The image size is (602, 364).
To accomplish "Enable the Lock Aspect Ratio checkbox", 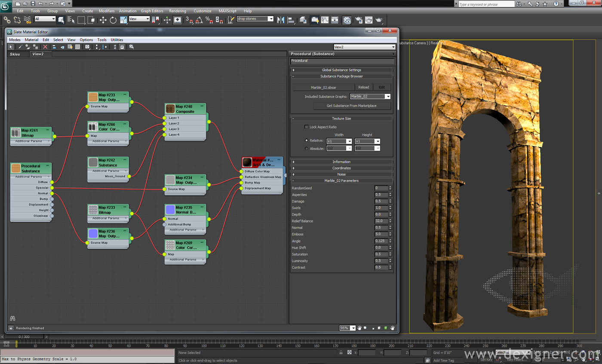I will 306,127.
